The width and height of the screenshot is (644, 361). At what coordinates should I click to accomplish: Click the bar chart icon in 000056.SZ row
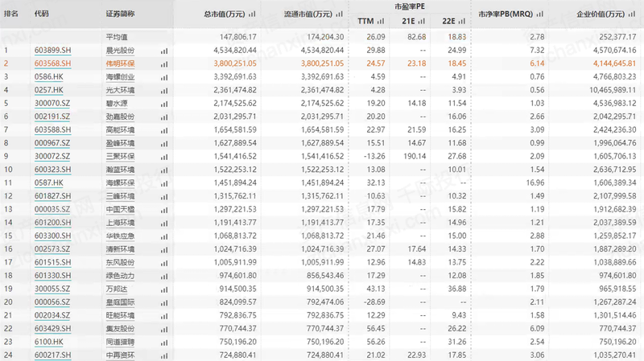[x=164, y=303]
